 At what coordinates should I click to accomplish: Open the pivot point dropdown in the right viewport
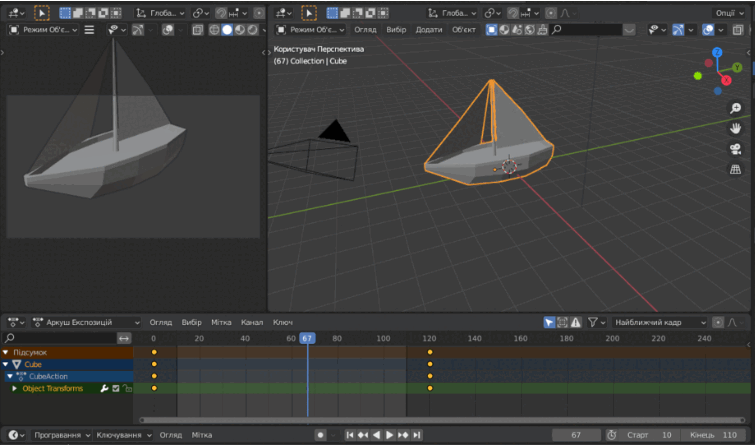[x=493, y=13]
